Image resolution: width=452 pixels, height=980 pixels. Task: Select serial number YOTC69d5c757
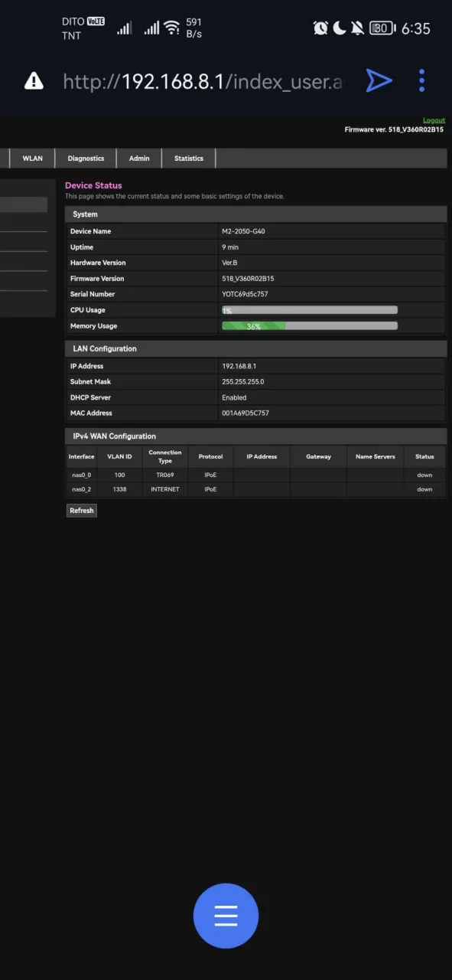245,294
